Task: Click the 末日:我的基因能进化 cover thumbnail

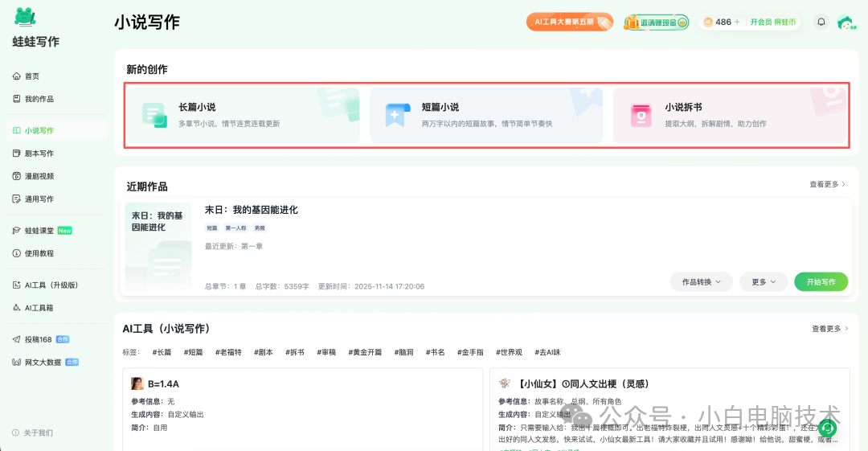Action: pyautogui.click(x=158, y=247)
